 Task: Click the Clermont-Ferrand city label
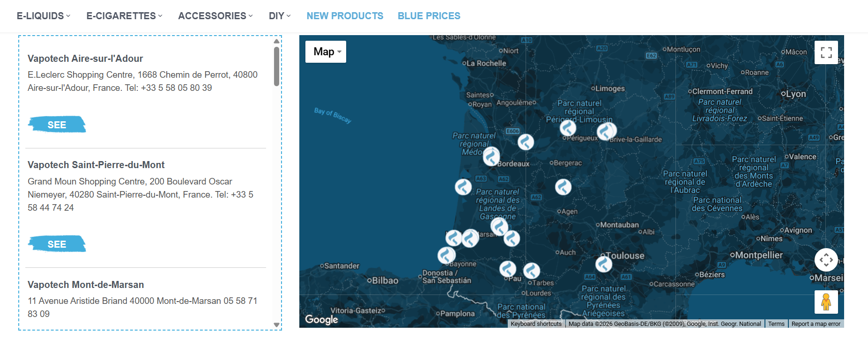click(722, 91)
